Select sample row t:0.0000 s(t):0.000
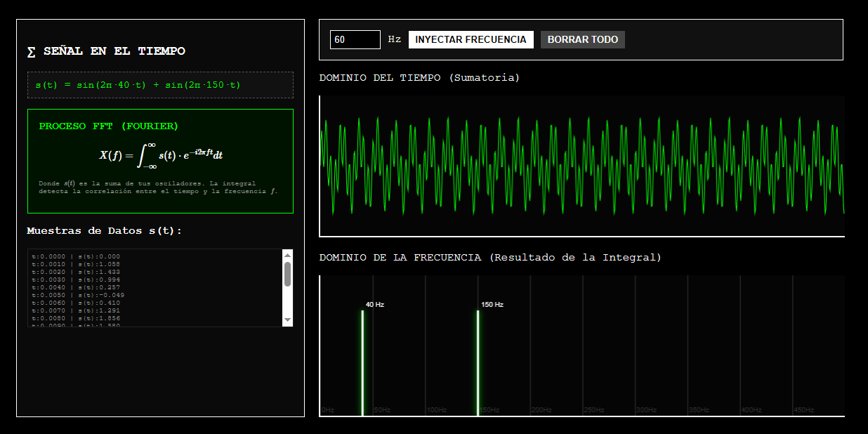This screenshot has height=434, width=868. pos(76,256)
